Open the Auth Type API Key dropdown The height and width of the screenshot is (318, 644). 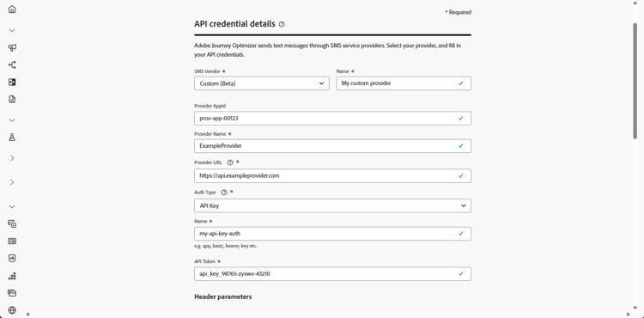pyautogui.click(x=332, y=205)
